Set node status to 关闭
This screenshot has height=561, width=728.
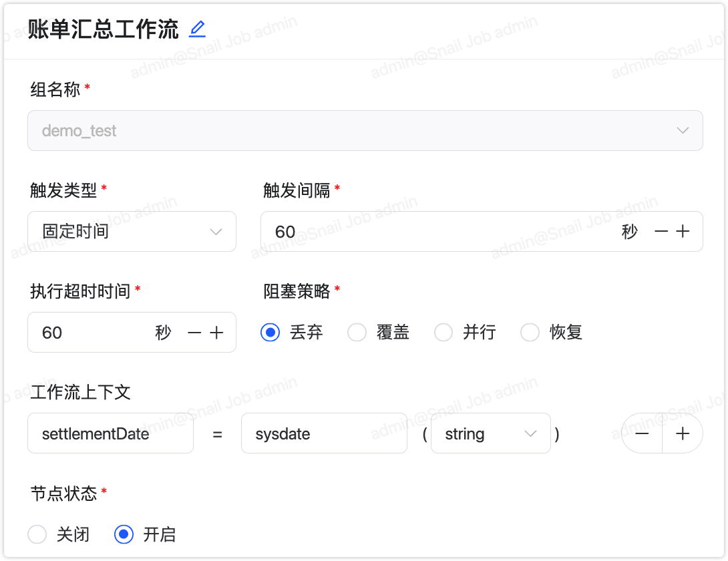(37, 534)
